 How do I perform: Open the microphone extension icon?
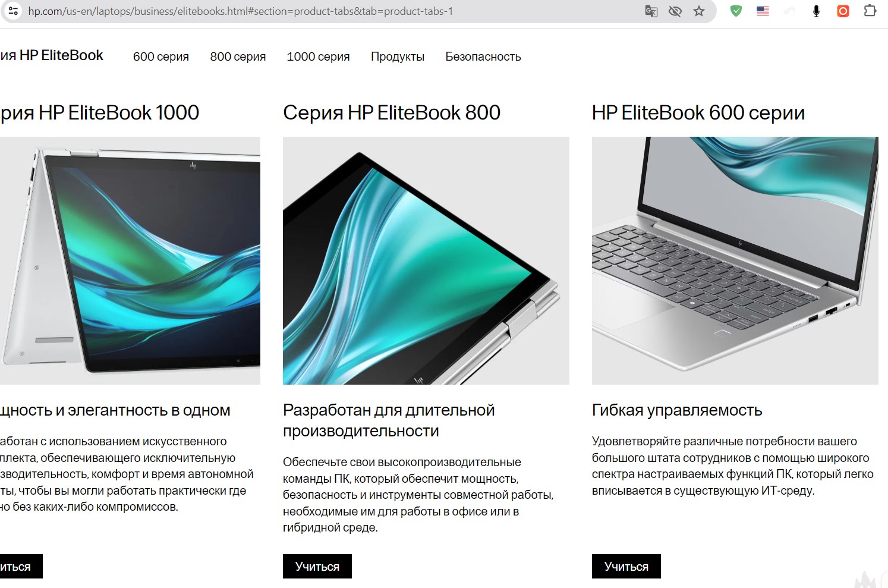[816, 11]
